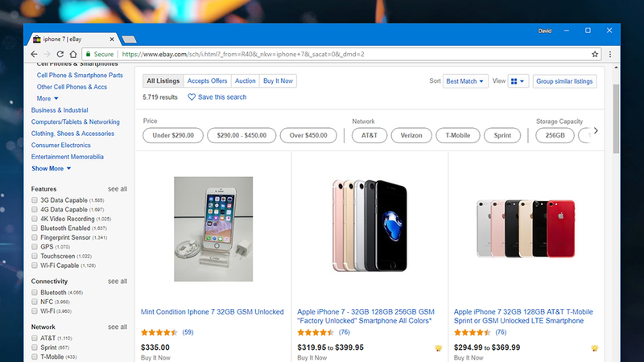Open the browser home page icon
644x362 pixels.
coord(73,54)
